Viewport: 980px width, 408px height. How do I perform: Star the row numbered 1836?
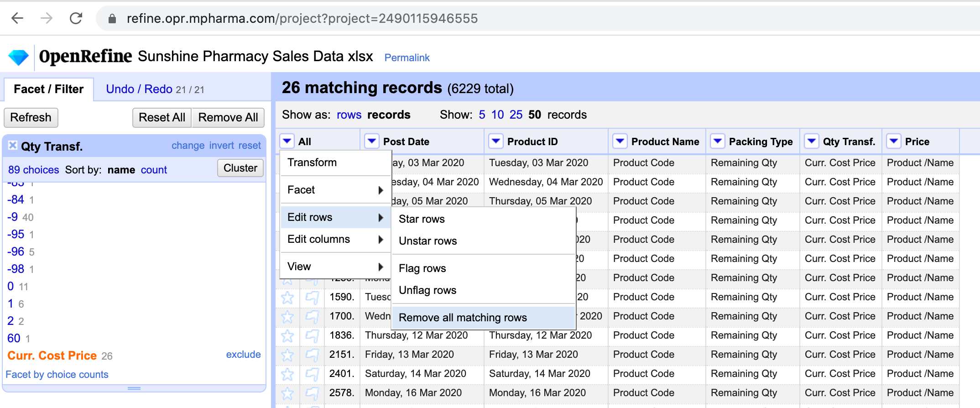287,336
